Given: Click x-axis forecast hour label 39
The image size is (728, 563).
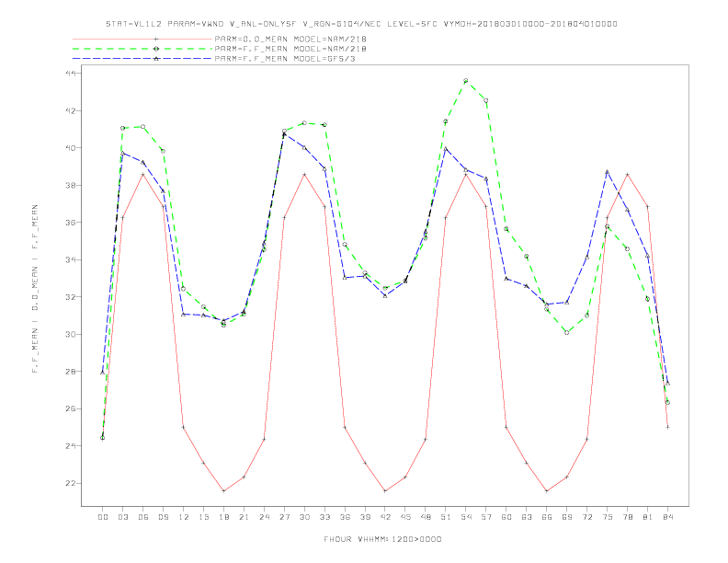Looking at the screenshot, I should (x=365, y=517).
